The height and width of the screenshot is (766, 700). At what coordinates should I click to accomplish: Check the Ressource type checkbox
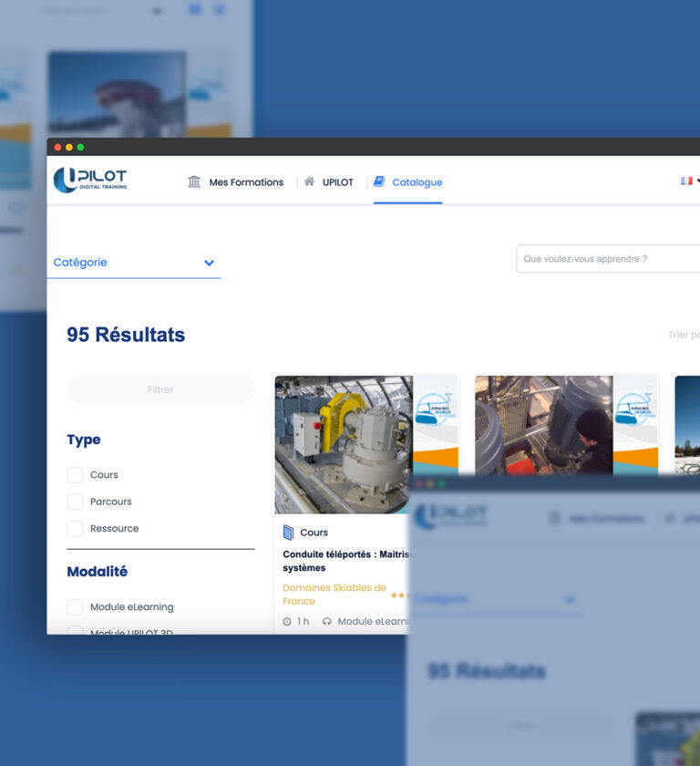tap(75, 529)
